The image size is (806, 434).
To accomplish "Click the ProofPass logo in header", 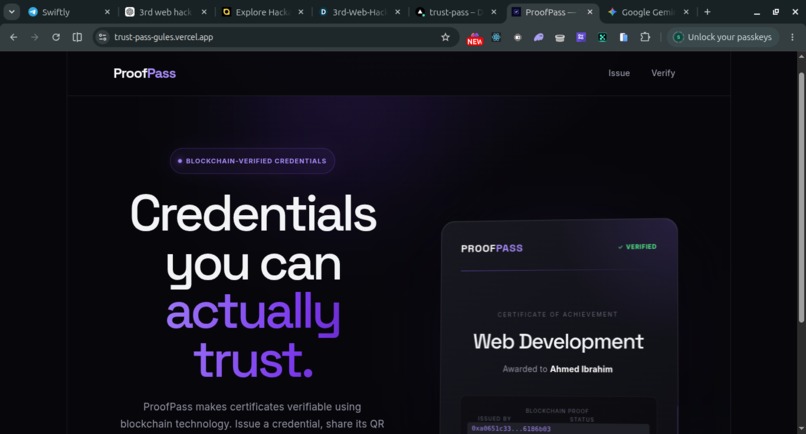I will pyautogui.click(x=144, y=74).
